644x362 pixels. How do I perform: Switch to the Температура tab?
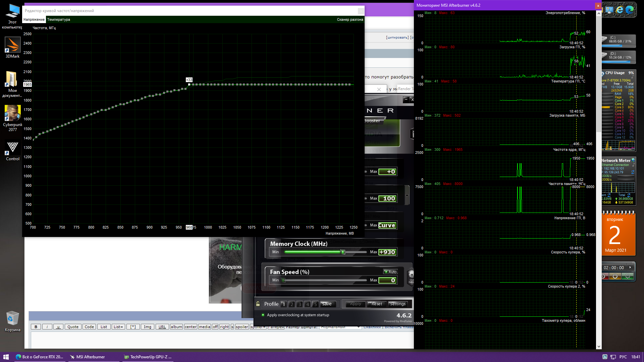[59, 19]
